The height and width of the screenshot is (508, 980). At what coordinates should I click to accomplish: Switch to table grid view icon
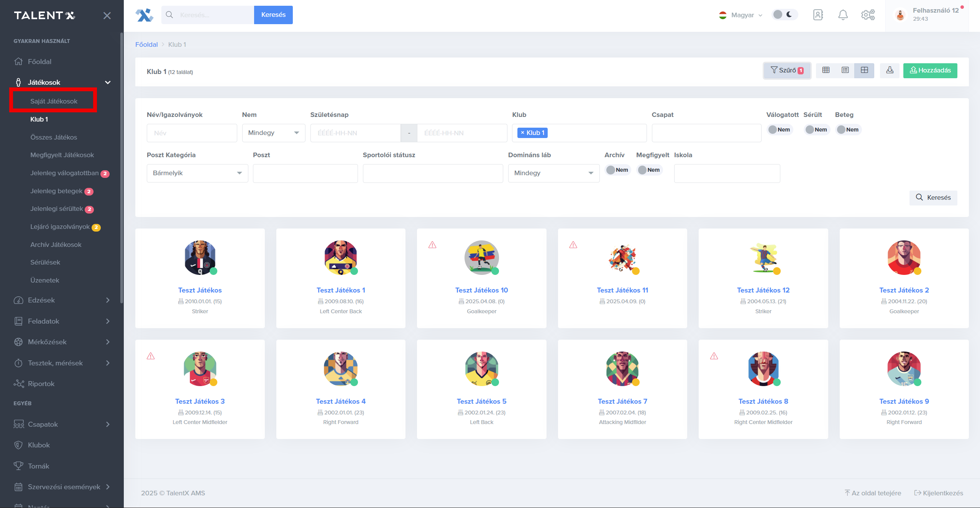coord(826,70)
